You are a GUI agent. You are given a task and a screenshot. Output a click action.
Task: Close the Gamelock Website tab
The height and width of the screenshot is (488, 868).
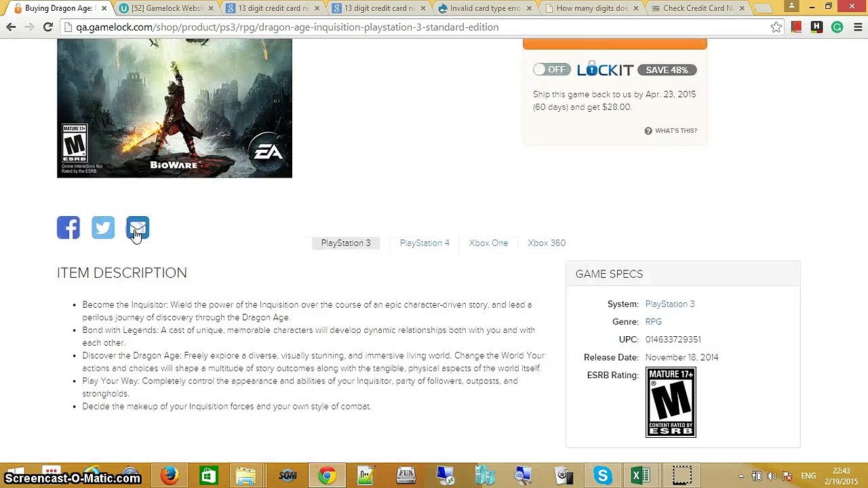pos(211,8)
